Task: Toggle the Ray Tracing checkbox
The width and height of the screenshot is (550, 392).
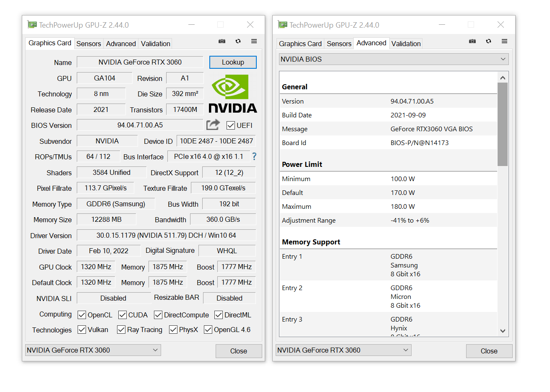Action: pyautogui.click(x=121, y=330)
